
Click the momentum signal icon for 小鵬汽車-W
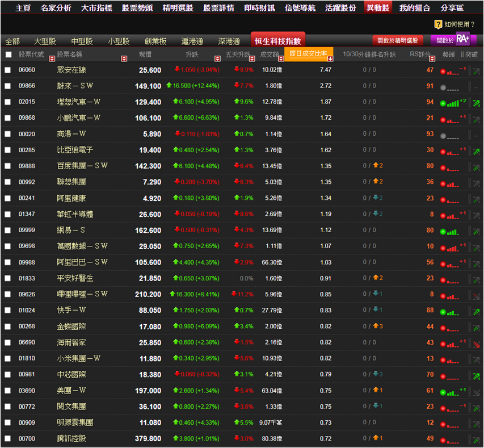tap(453, 119)
